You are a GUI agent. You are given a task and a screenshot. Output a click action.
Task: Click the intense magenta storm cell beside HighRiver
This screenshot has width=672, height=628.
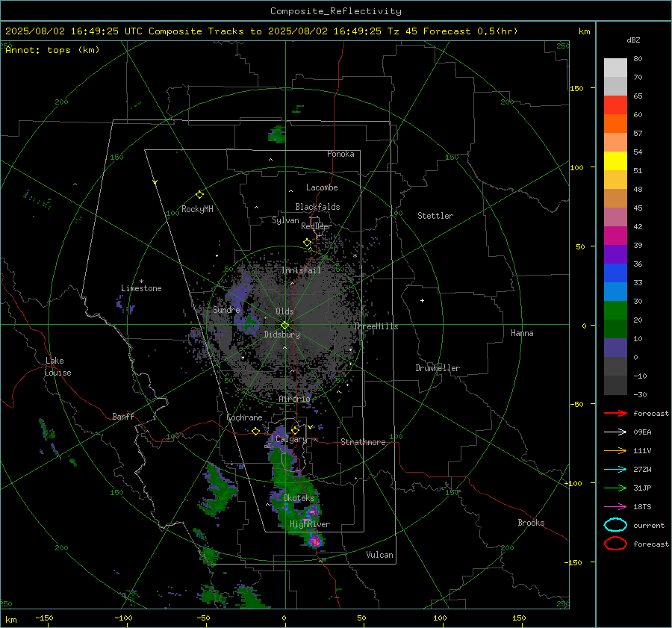[x=312, y=512]
